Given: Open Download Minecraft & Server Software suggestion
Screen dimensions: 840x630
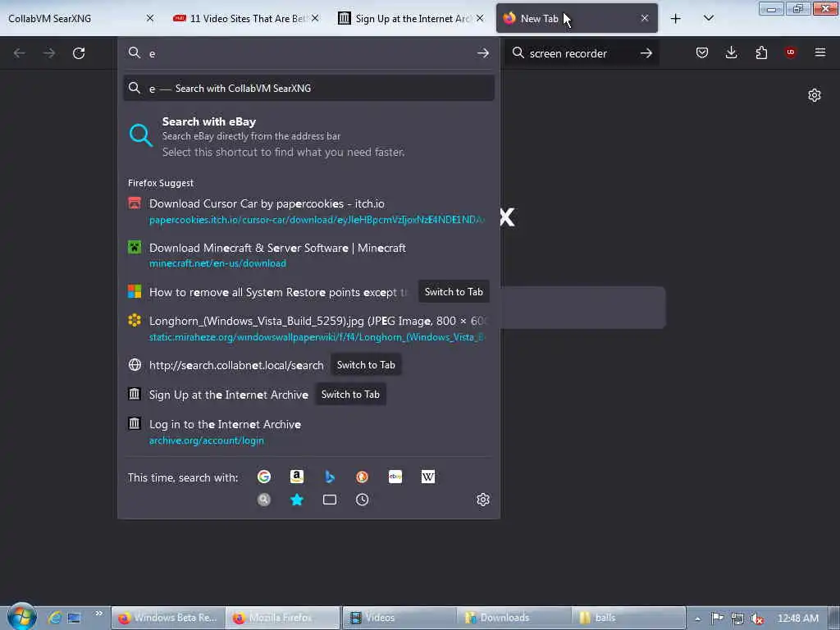Looking at the screenshot, I should point(308,255).
